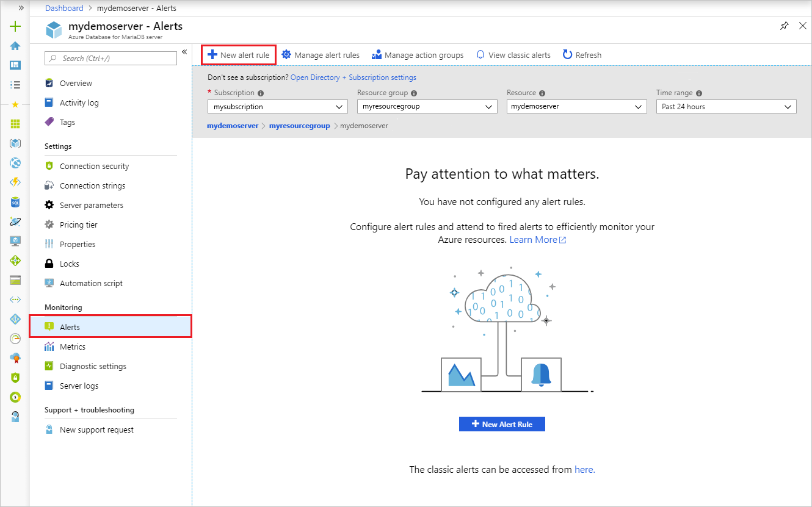Viewport: 812px width, 507px height.
Task: Open Help and support person icon
Action: pos(15,417)
